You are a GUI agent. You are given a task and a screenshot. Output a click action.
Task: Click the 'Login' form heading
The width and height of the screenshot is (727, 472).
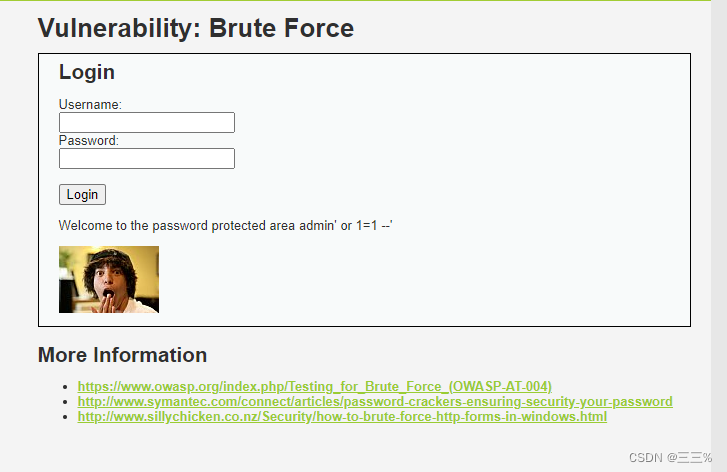(87, 72)
